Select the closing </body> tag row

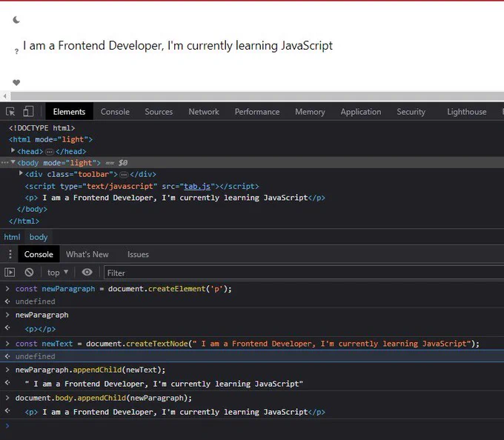tap(32, 210)
